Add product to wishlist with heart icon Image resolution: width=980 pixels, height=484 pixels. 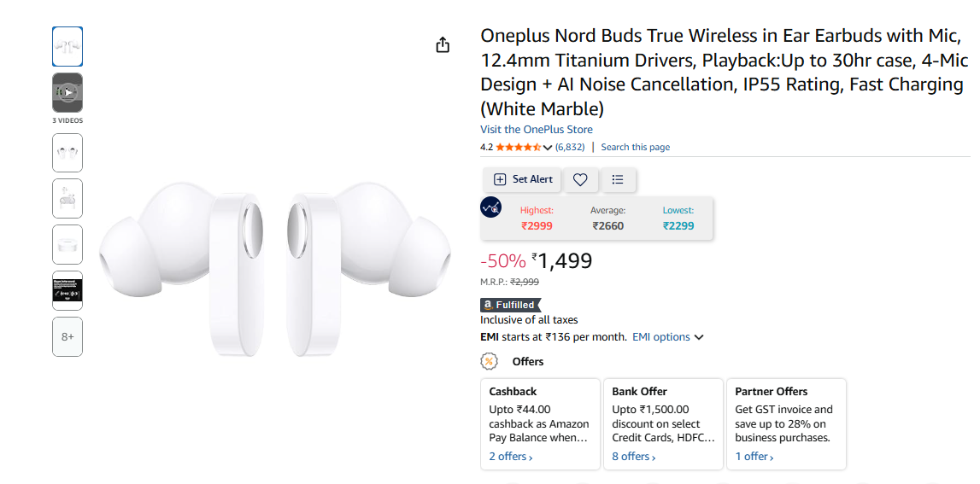pyautogui.click(x=580, y=179)
